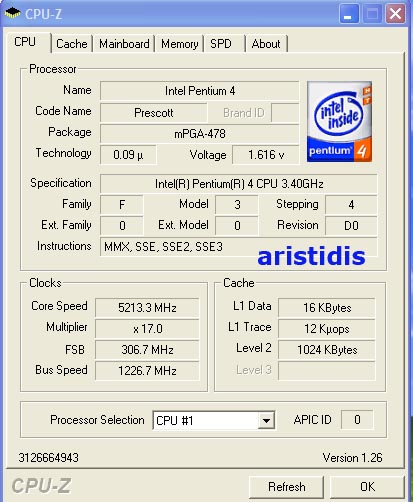
Task: Open the Mainboard tab
Action: point(124,44)
